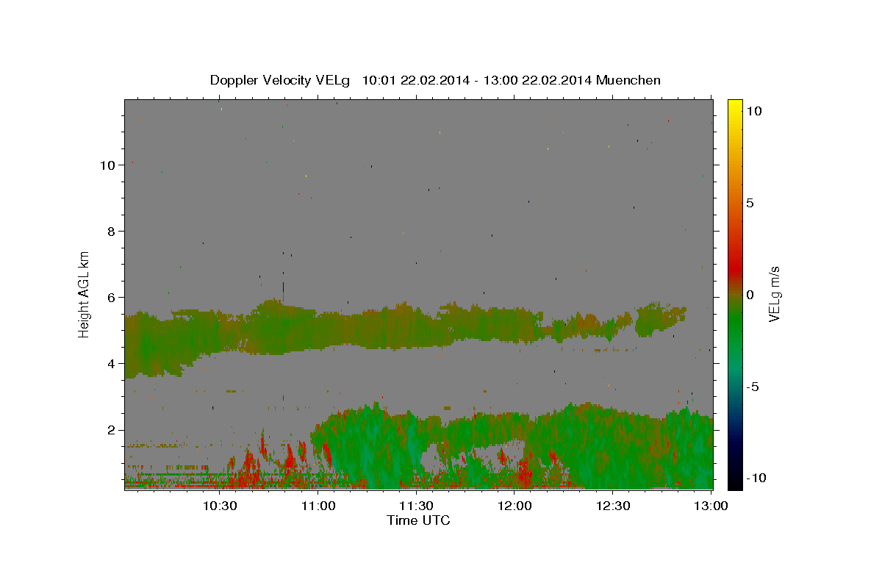The height and width of the screenshot is (588, 882).
Task: Click the colorbar tick label 10
Action: pyautogui.click(x=753, y=111)
